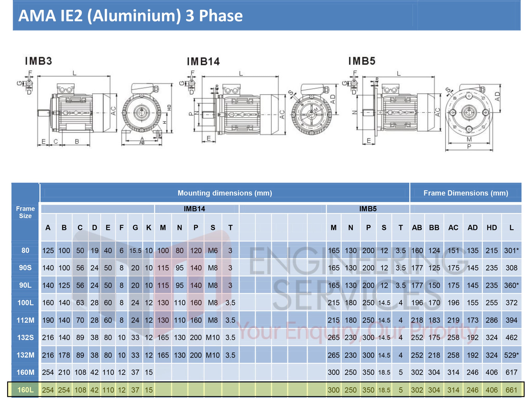Click the HD column heading
Image resolution: width=532 pixels, height=402 pixels.
click(x=492, y=228)
